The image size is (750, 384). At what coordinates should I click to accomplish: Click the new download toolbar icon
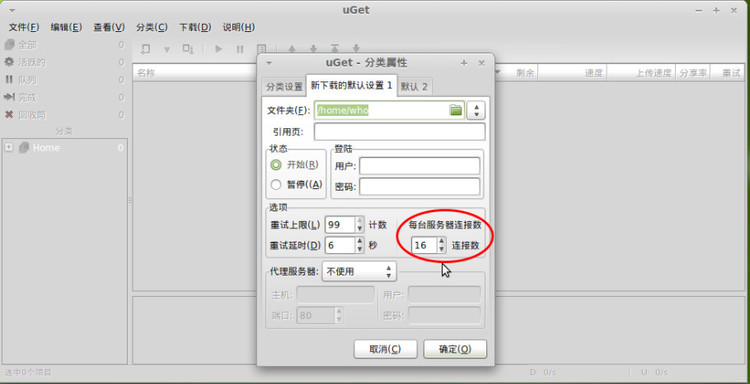tap(145, 49)
